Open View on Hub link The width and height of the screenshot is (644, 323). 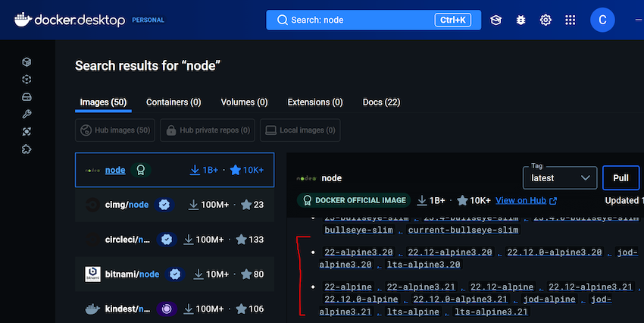[x=521, y=200]
